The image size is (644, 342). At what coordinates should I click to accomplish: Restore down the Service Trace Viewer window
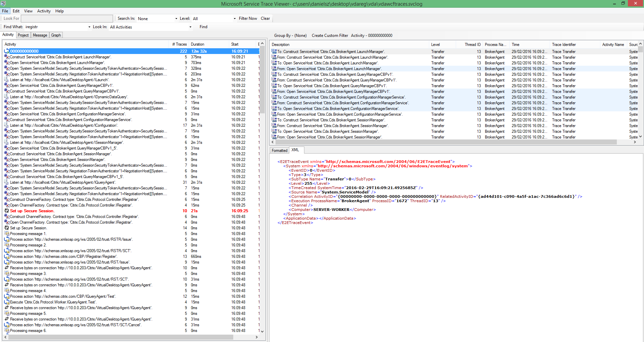pos(623,3)
